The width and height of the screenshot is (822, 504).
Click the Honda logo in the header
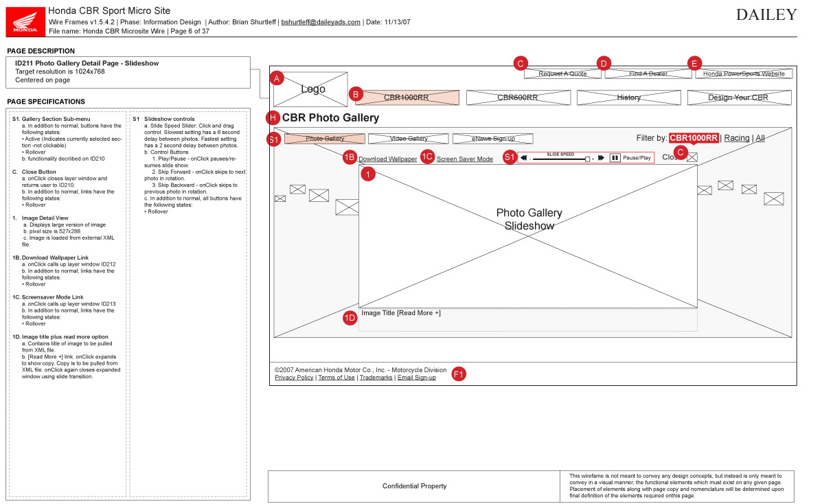25,21
